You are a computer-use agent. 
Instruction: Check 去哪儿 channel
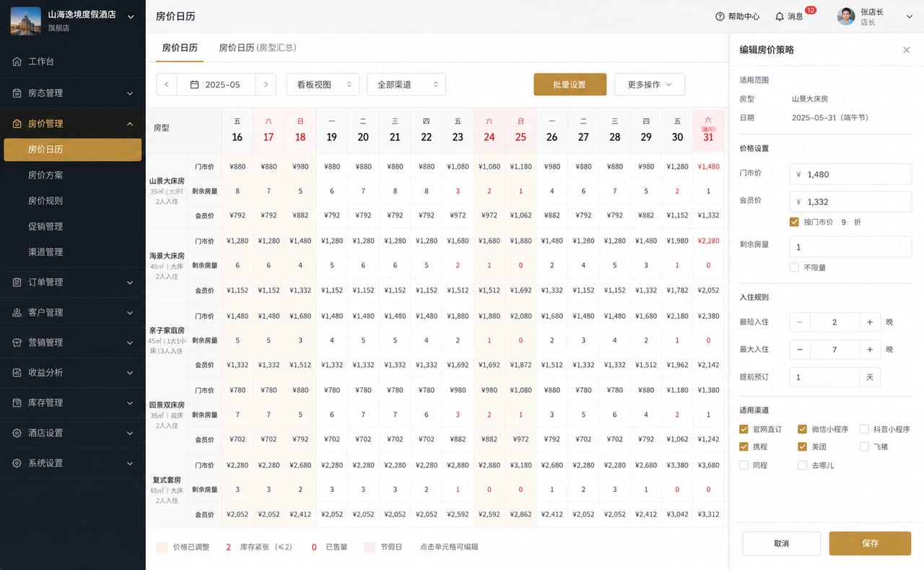(802, 465)
